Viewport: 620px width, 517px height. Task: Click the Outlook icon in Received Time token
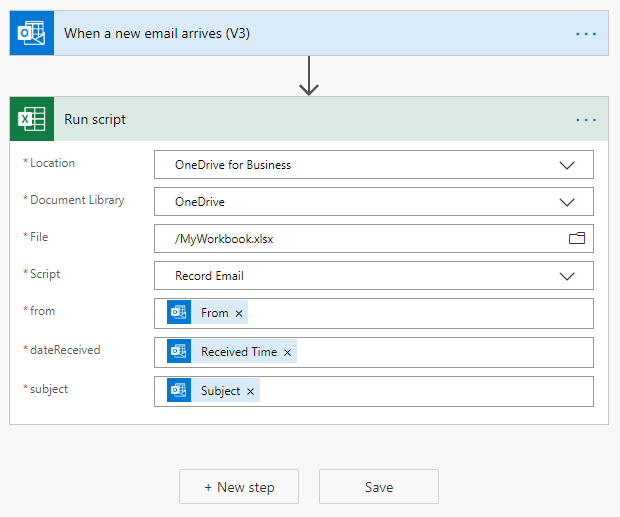[179, 352]
